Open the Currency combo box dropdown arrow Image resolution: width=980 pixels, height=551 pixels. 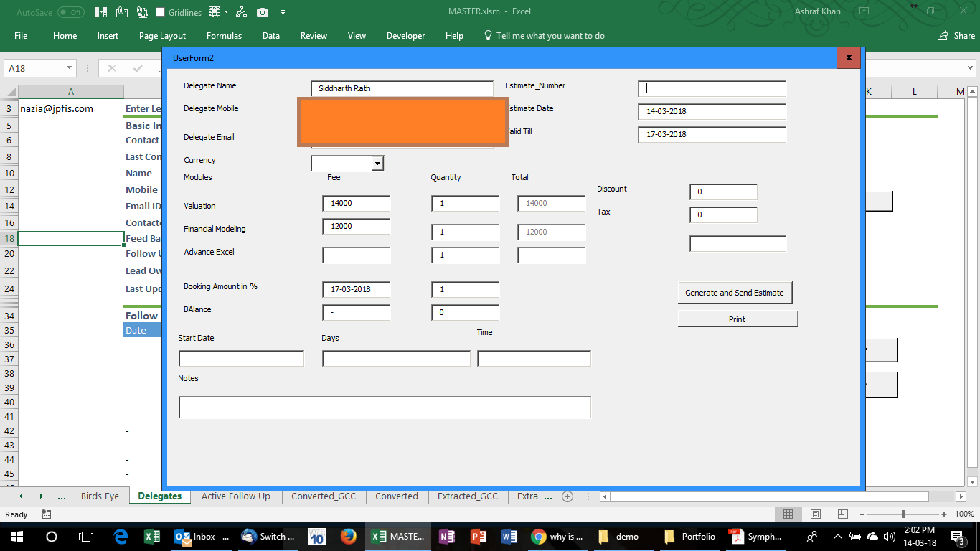pyautogui.click(x=377, y=164)
